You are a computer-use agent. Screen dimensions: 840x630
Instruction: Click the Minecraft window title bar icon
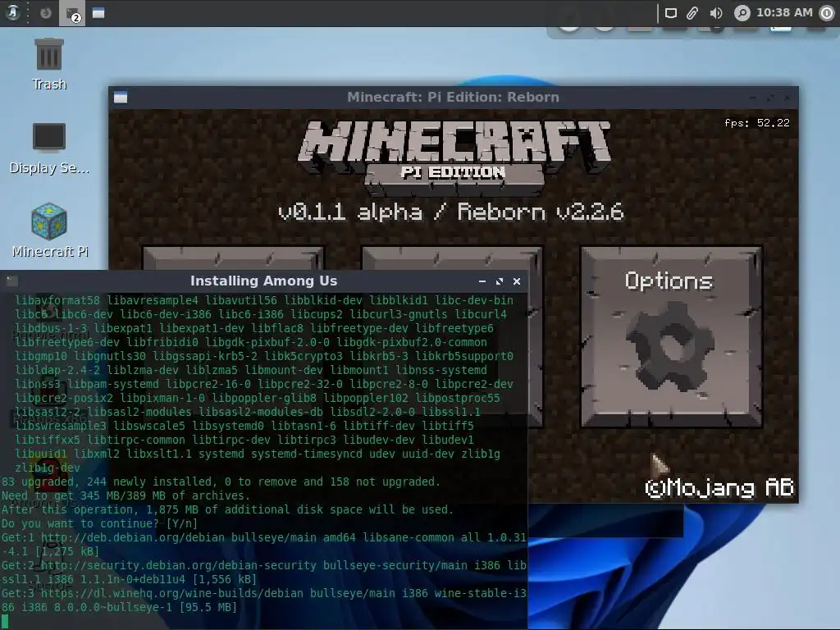pyautogui.click(x=121, y=97)
